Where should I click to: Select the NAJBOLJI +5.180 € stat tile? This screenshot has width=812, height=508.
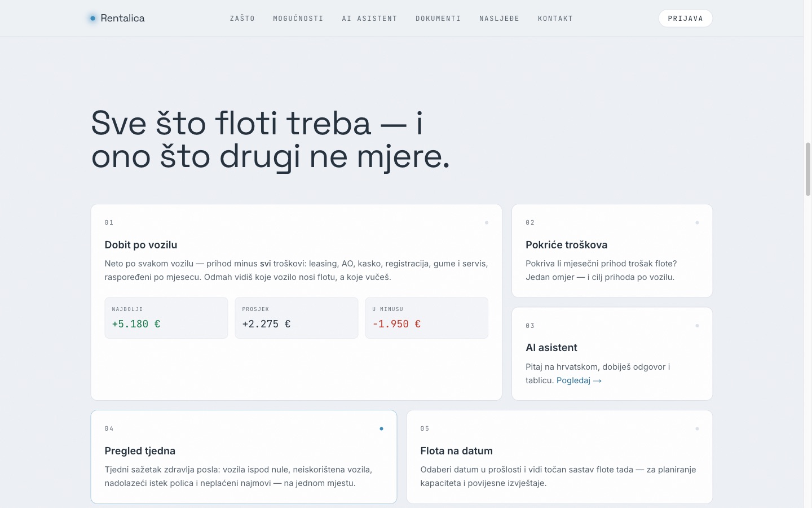(166, 318)
